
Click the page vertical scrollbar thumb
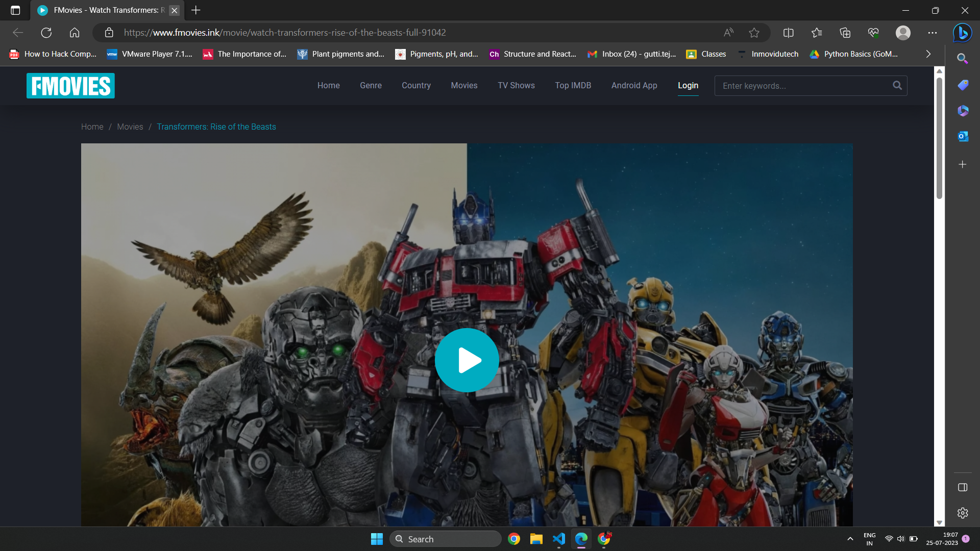939,138
